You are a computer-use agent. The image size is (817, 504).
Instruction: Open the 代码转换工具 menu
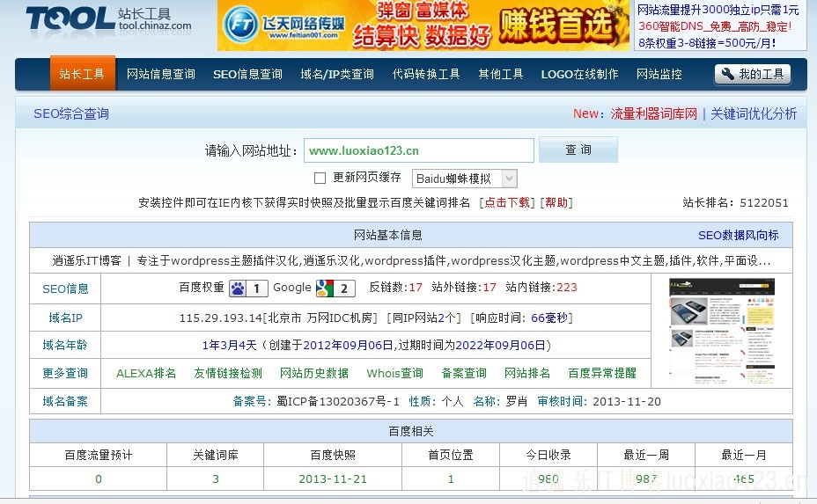(x=426, y=75)
